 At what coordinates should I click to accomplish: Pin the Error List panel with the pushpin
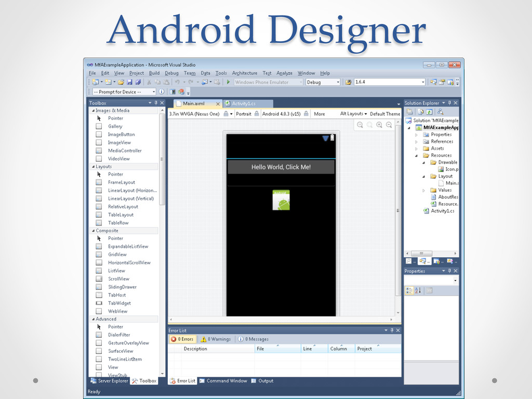tap(392, 330)
